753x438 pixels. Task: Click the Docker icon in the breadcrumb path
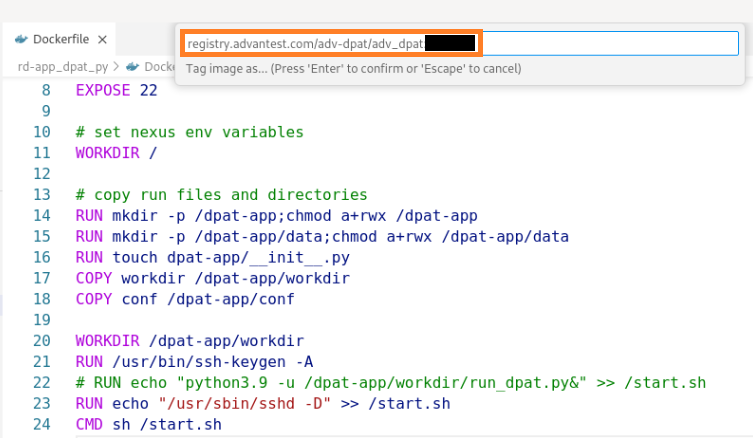tap(133, 67)
